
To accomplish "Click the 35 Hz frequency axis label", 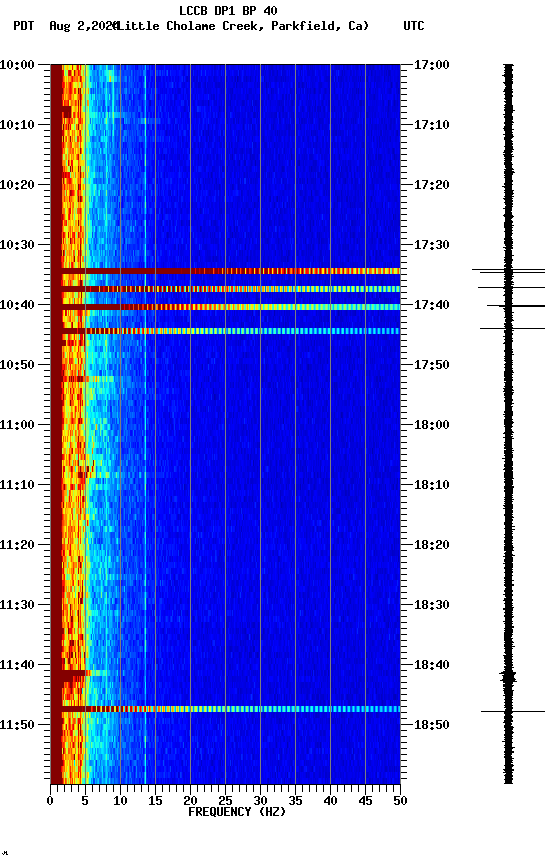I will (295, 801).
